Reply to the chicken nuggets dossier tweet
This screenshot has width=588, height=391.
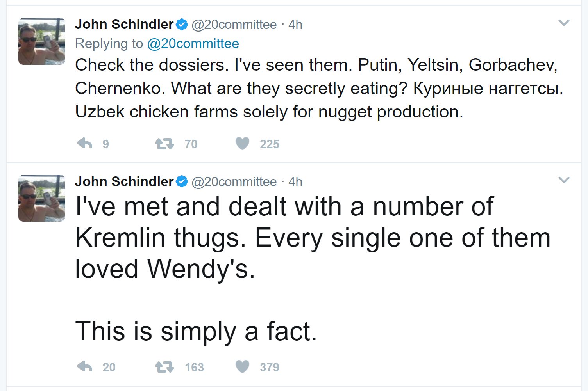[85, 144]
